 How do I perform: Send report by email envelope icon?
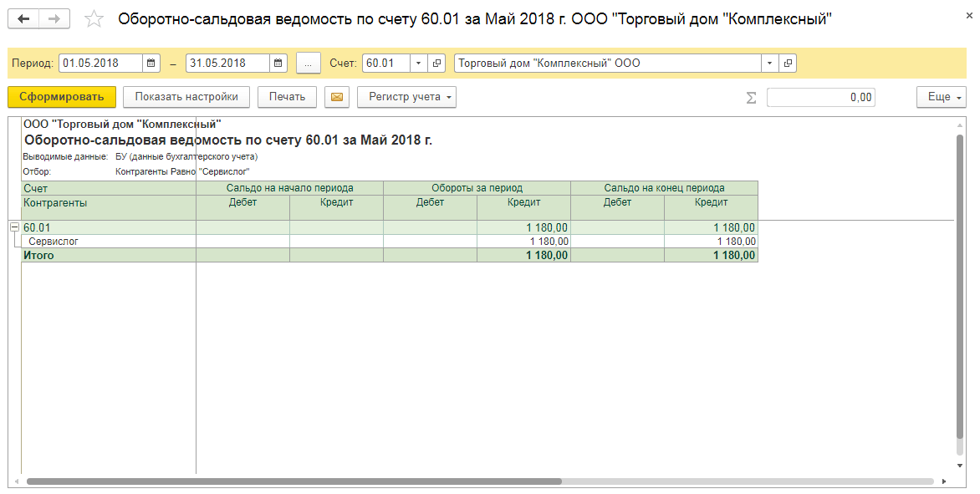coord(337,97)
